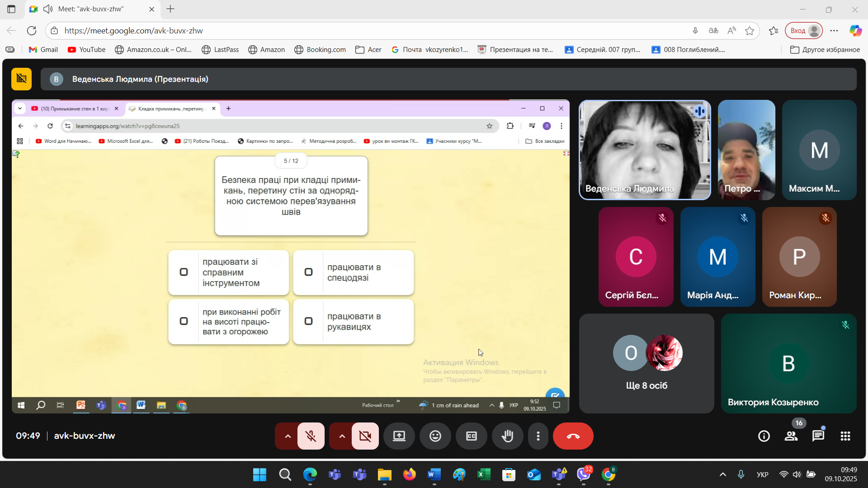The width and height of the screenshot is (868, 488).
Task: Toggle the yellow presentation pin button
Action: [21, 79]
